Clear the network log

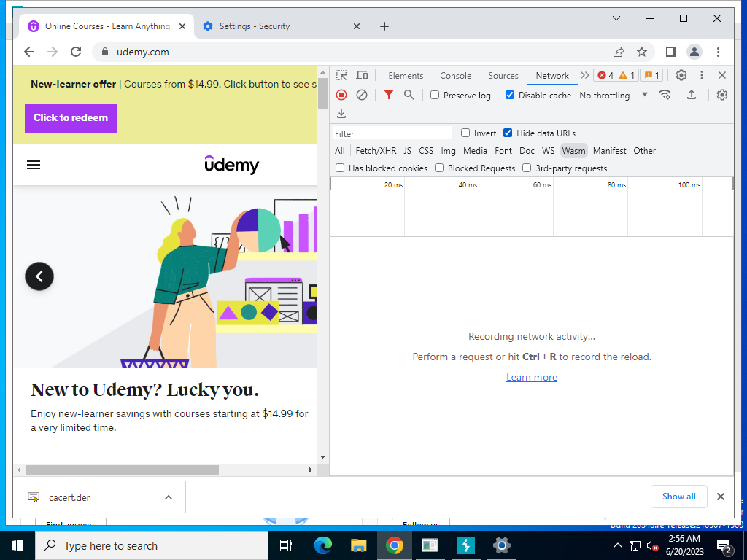[x=362, y=95]
